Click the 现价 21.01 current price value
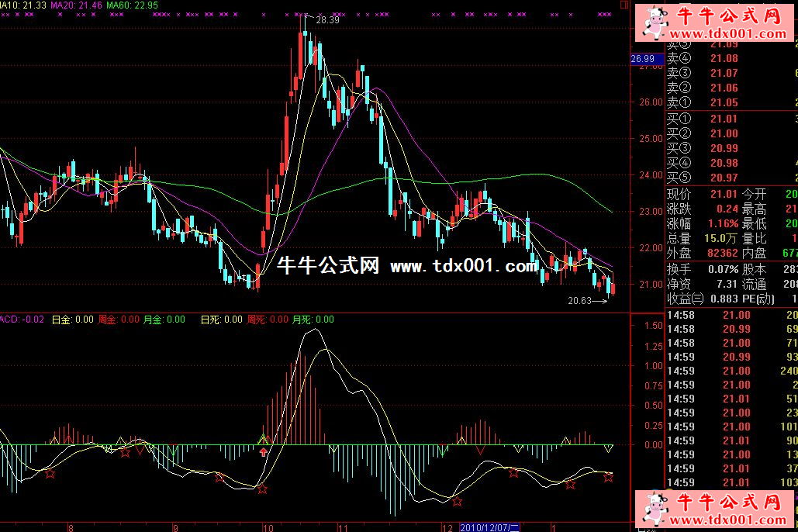798x532 pixels. (724, 195)
